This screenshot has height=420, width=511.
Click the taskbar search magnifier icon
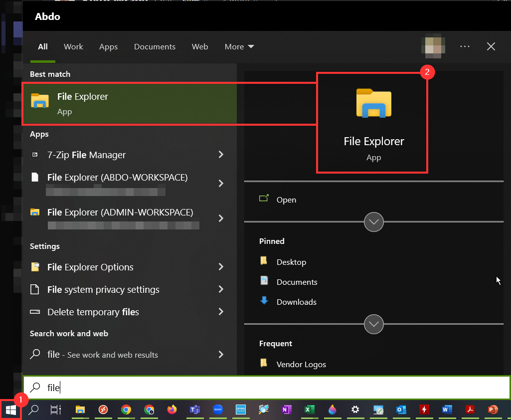33,410
